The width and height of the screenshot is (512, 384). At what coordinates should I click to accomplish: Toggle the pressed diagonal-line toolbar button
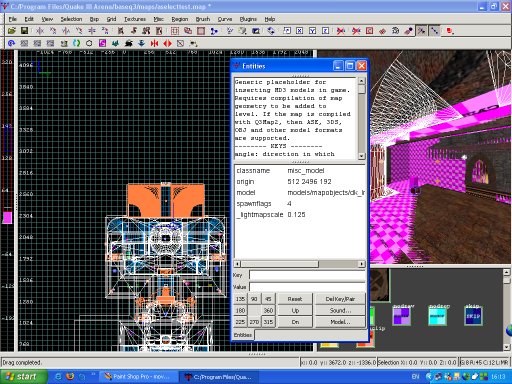pyautogui.click(x=434, y=31)
